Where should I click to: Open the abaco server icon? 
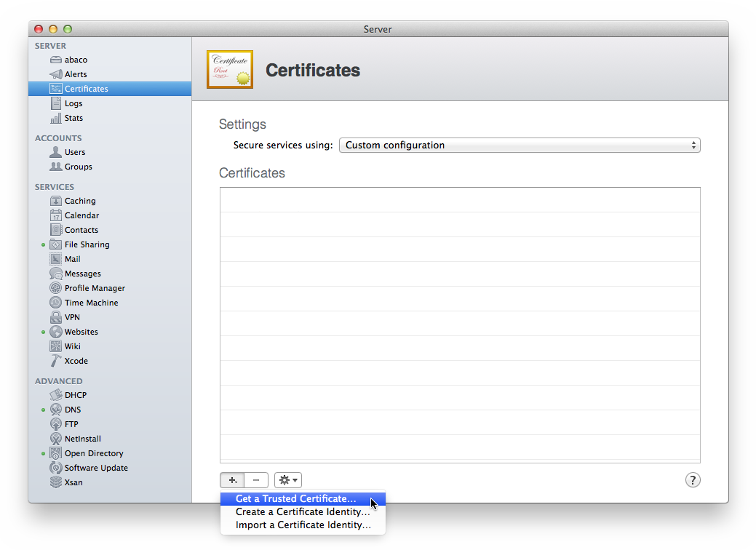(x=56, y=60)
